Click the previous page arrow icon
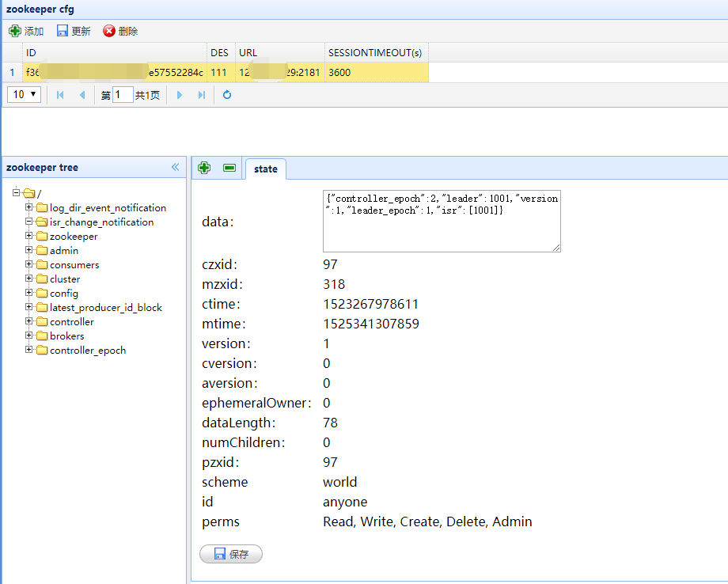This screenshot has width=728, height=584. [x=81, y=93]
